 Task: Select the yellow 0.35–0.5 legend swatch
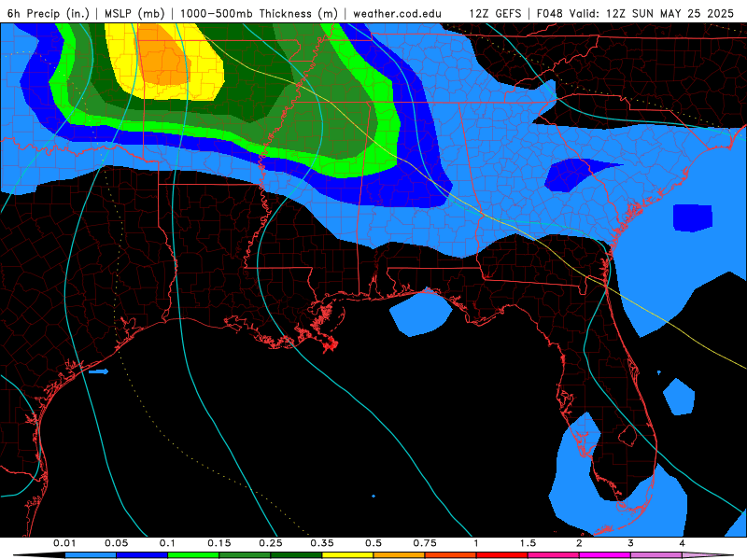coord(347,555)
